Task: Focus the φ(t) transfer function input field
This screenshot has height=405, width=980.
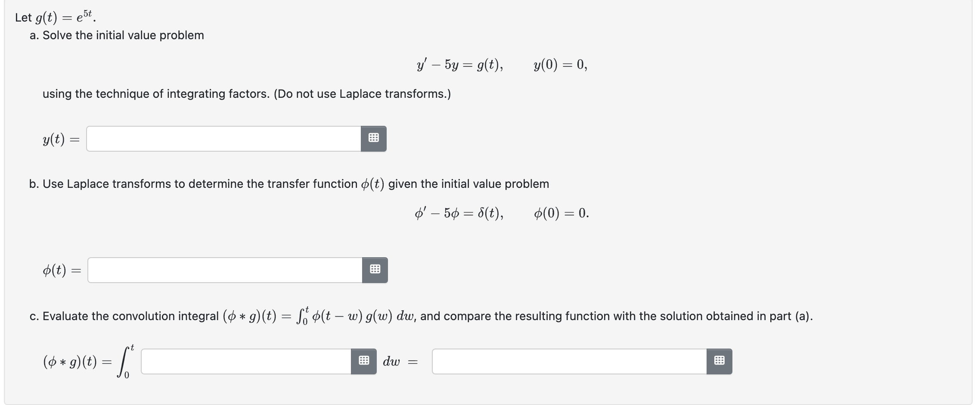Action: point(225,270)
